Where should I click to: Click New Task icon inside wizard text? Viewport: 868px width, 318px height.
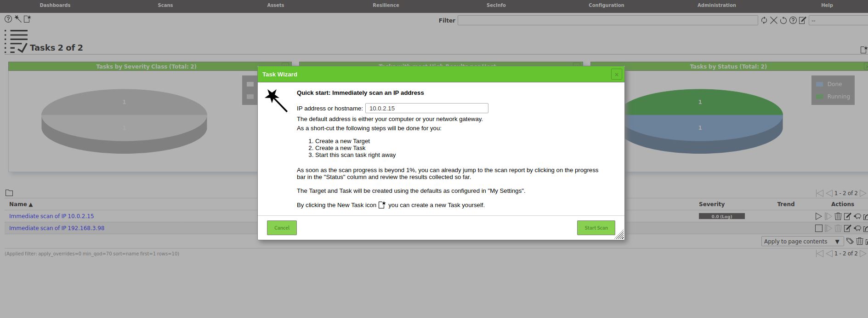coord(382,205)
